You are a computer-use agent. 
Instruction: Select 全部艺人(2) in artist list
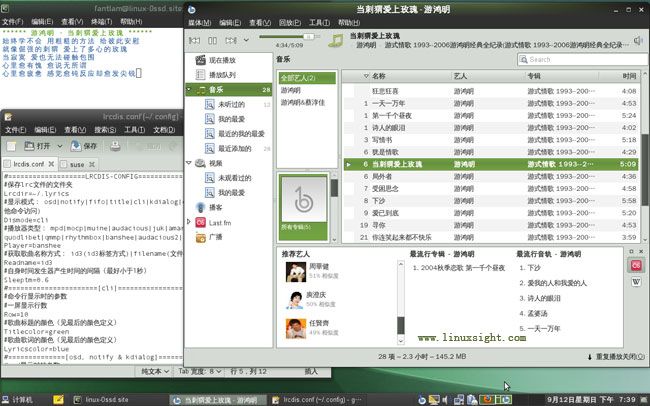click(x=307, y=78)
